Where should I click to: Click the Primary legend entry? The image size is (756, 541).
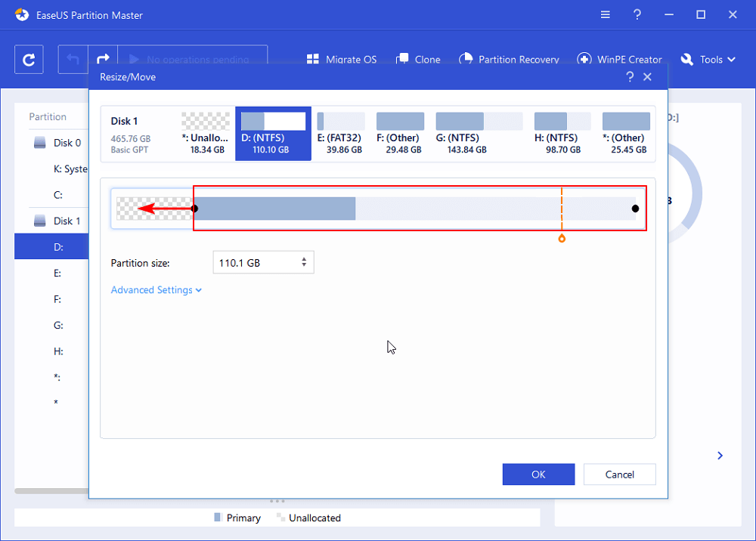click(x=237, y=518)
